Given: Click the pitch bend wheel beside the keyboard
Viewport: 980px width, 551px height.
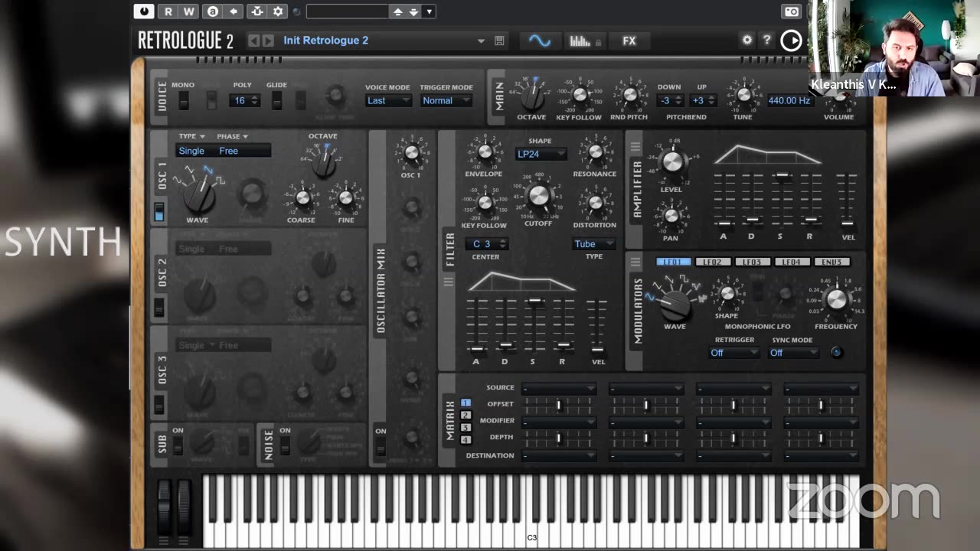Looking at the screenshot, I should pos(165,507).
